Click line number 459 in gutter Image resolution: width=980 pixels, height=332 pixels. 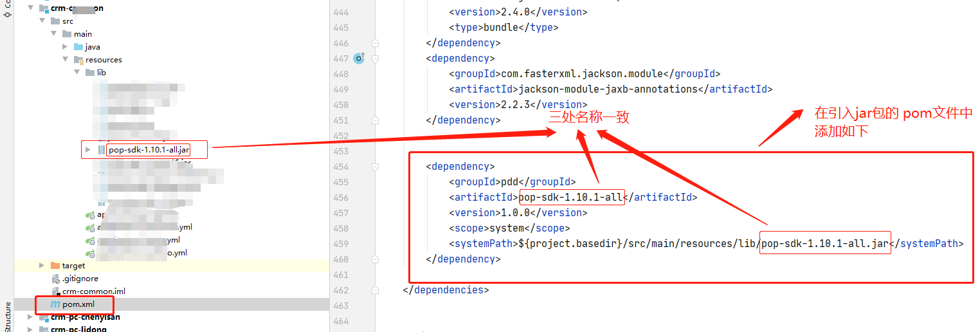pyautogui.click(x=341, y=244)
